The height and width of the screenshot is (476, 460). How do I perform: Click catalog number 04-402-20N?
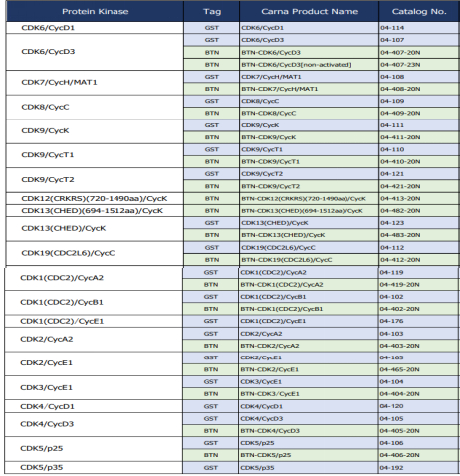coord(399,309)
